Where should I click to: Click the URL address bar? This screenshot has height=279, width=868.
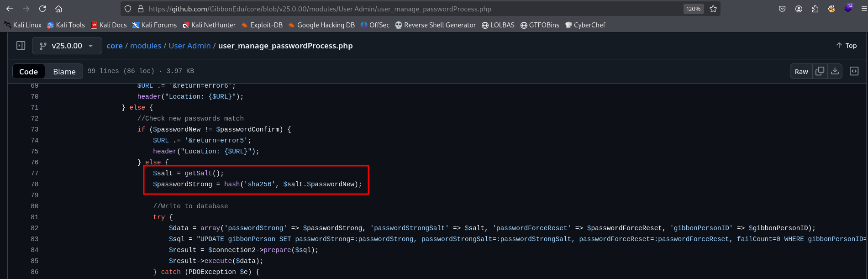411,9
